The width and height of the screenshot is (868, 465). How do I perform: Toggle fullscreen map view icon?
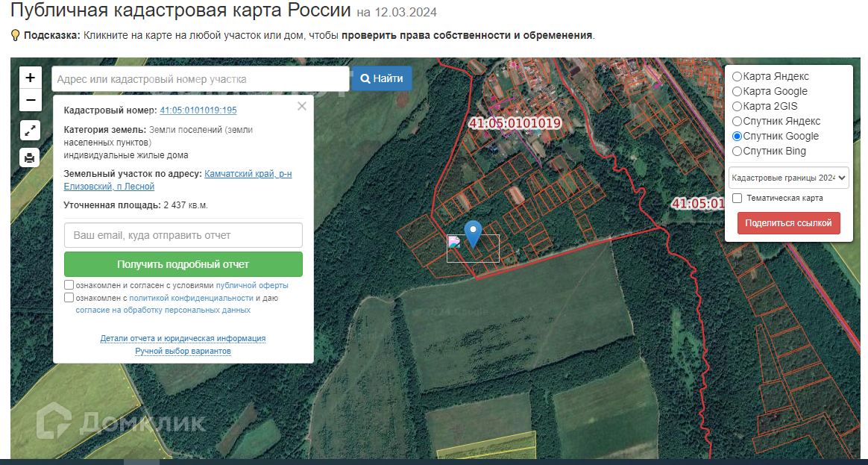coord(30,131)
